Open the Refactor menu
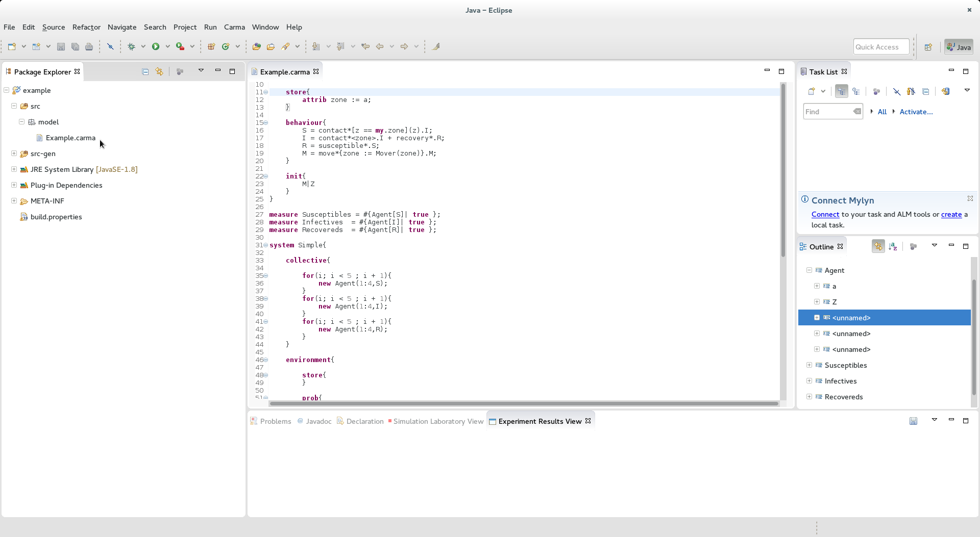 pyautogui.click(x=86, y=27)
